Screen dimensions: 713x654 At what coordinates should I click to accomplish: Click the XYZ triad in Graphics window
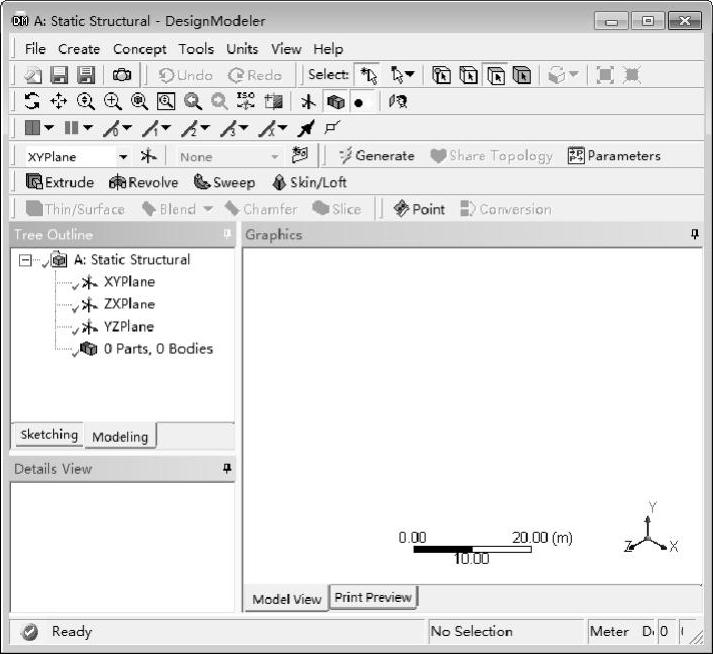(651, 529)
